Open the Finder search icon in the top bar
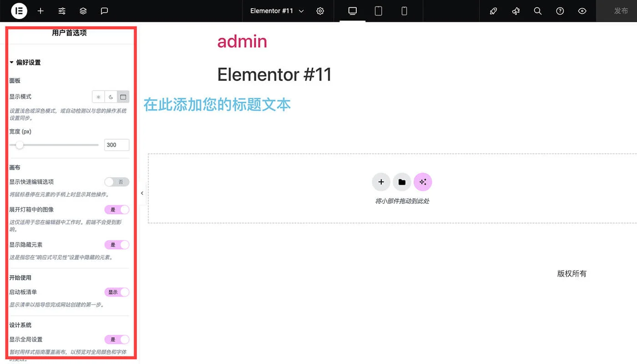 click(537, 11)
